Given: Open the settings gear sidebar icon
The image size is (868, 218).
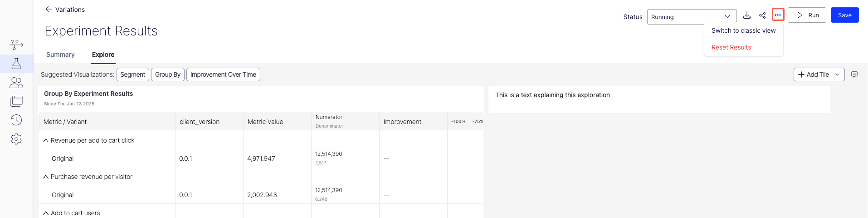Looking at the screenshot, I should 16,139.
